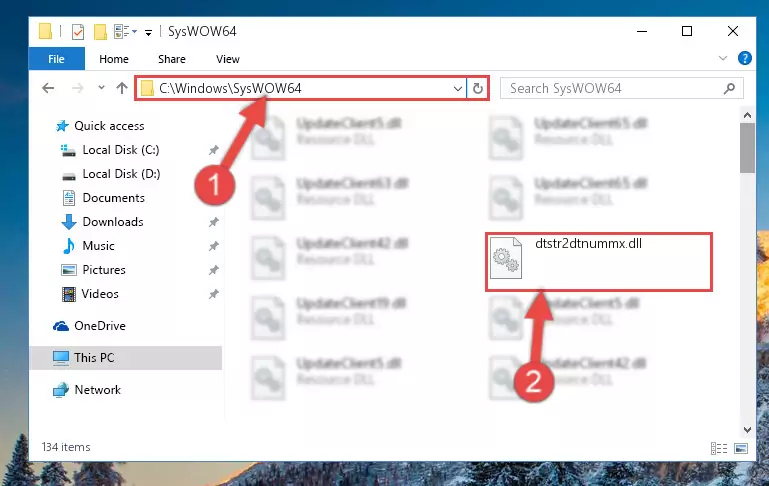Expand the ribbon with chevron arrow
This screenshot has width=769, height=486.
(722, 58)
